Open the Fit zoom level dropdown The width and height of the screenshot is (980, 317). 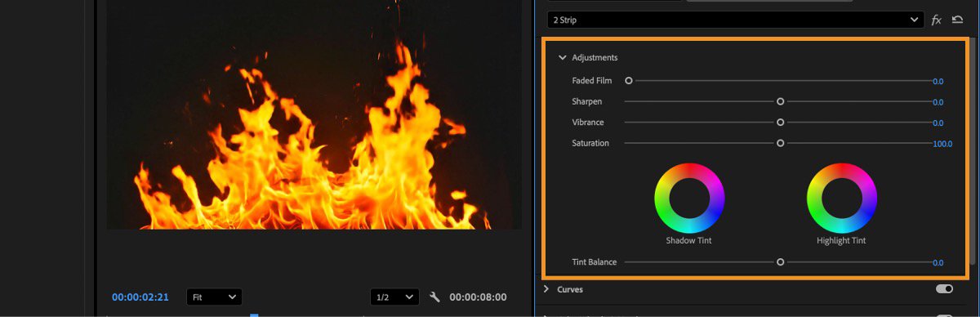(214, 297)
